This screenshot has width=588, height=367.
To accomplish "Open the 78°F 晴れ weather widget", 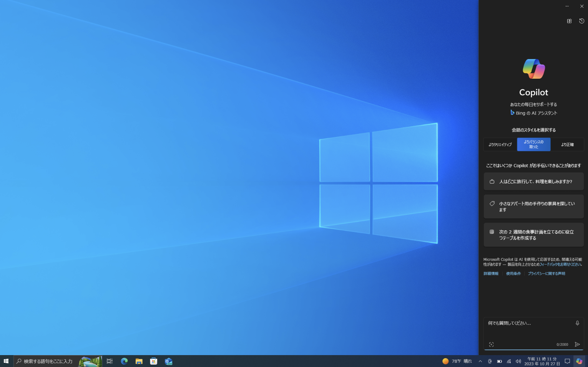I will point(457,361).
